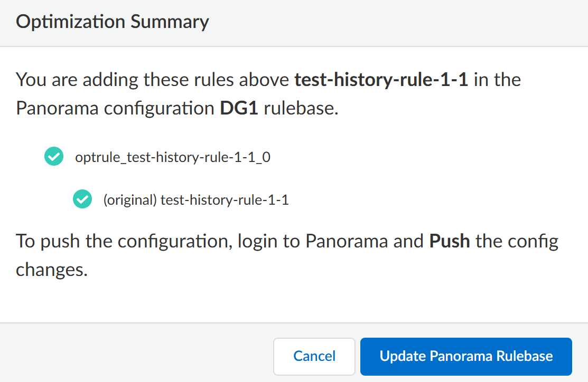The width and height of the screenshot is (588, 382).
Task: Click the words "the config" after Push
Action: click(x=517, y=241)
